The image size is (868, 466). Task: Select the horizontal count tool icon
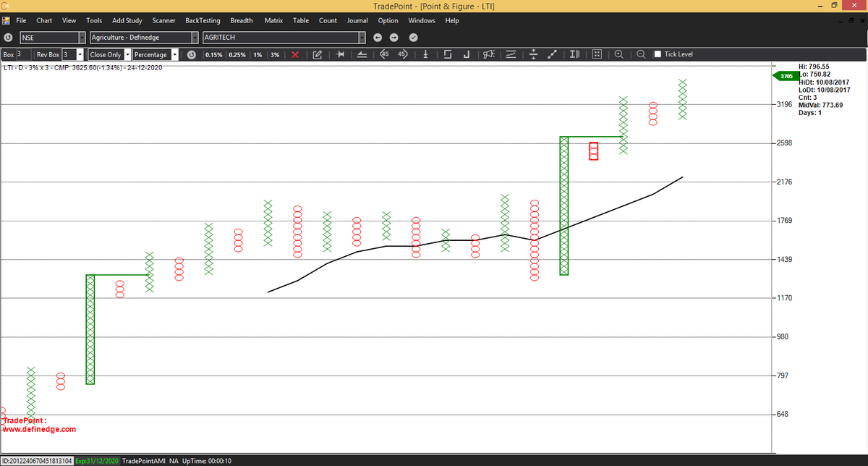click(339, 54)
